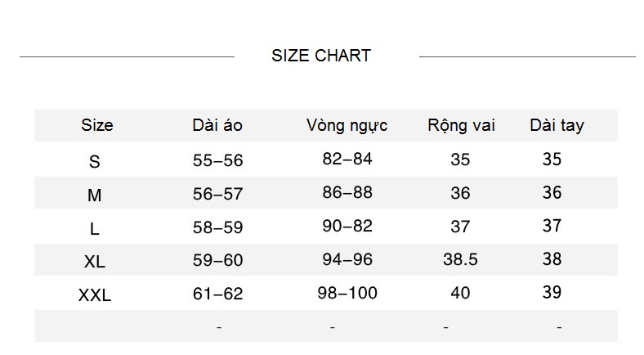This screenshot has height=355, width=644.
Task: Click the 61–62 shirt length cell
Action: coord(218,293)
